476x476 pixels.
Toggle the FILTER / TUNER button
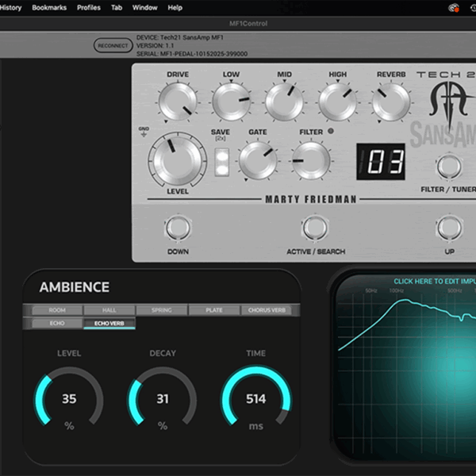[x=449, y=166]
